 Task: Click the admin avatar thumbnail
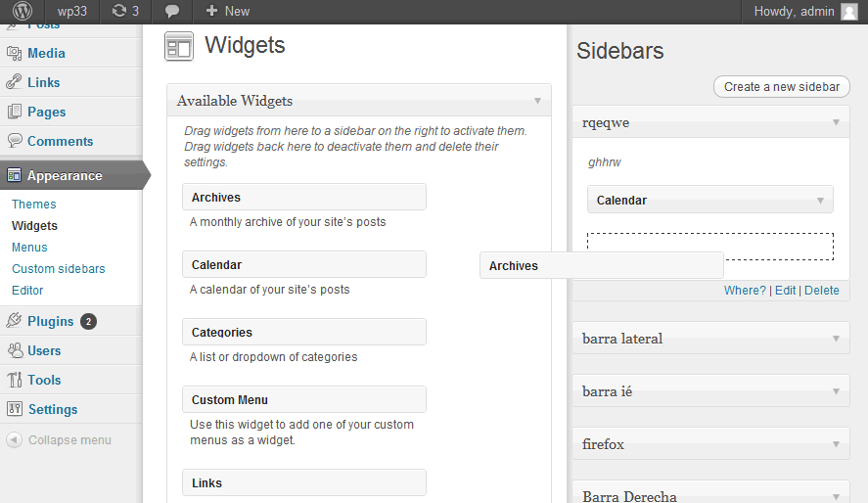pos(849,12)
